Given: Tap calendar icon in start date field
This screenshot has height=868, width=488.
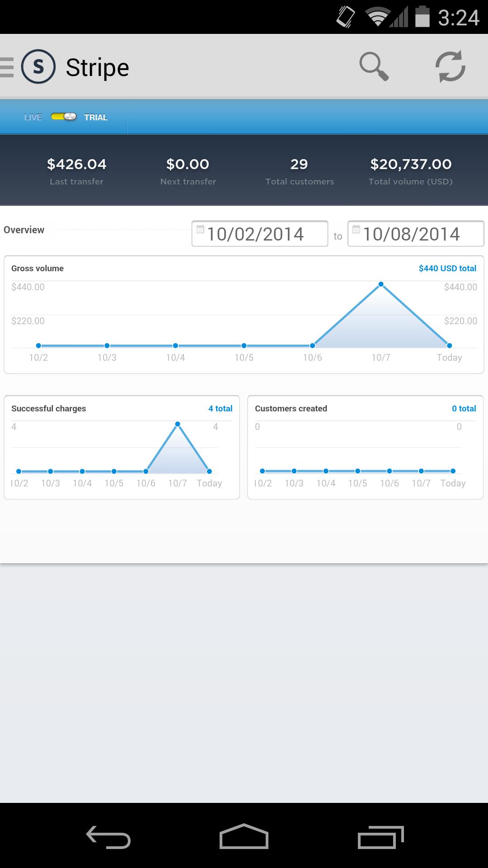Looking at the screenshot, I should coord(200,229).
